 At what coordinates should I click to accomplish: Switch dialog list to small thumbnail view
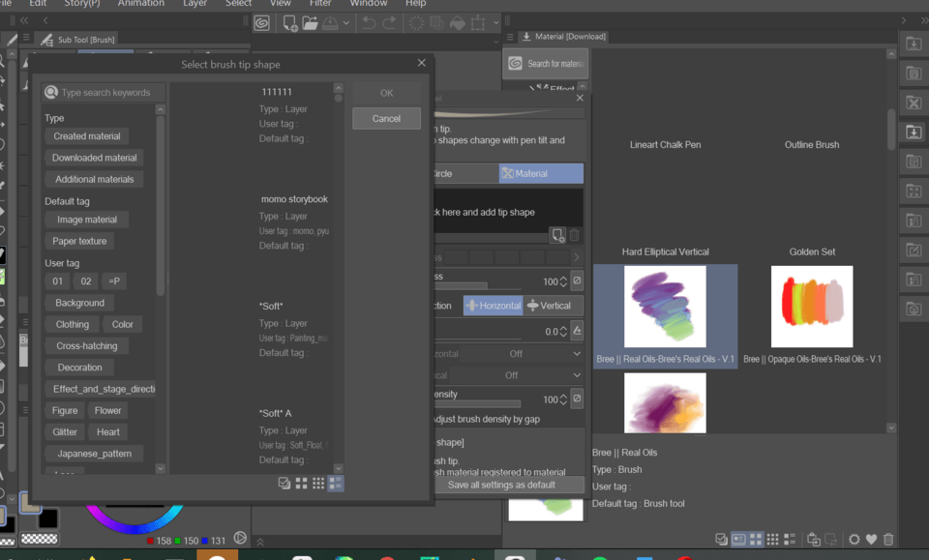coord(318,483)
